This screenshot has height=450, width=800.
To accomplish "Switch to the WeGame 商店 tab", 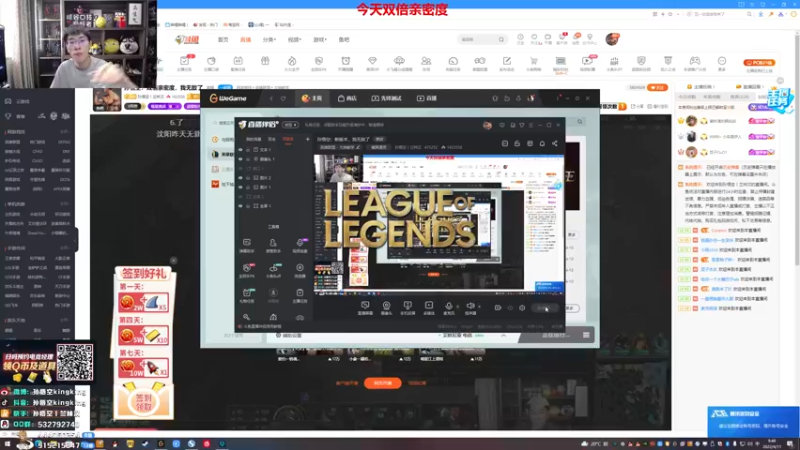I will (x=347, y=98).
